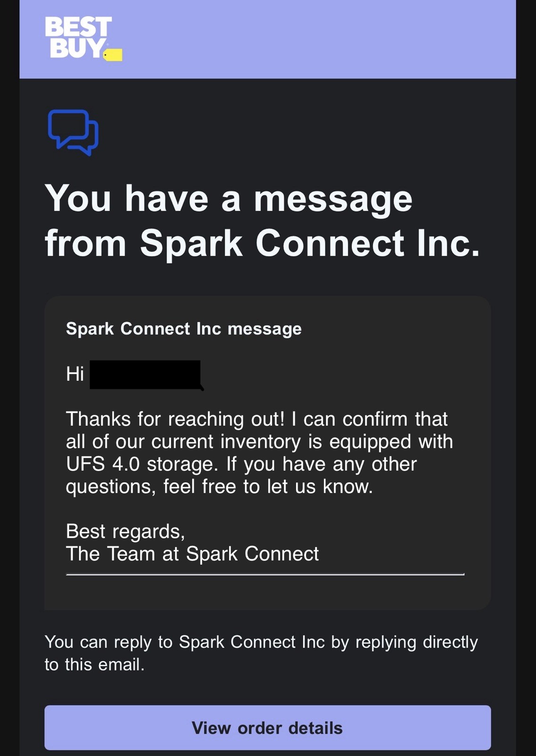536x756 pixels.
Task: Click the blue chat bubbles icon
Action: coord(73,132)
